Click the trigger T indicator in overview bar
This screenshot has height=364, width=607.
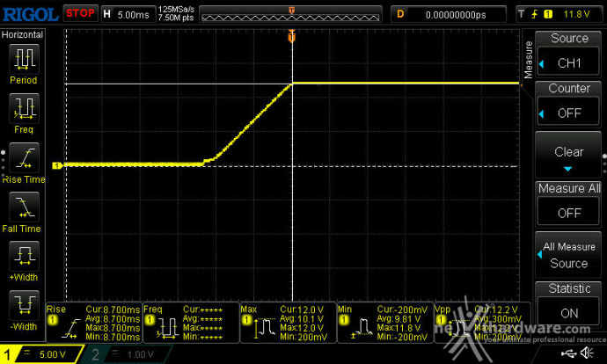291,10
